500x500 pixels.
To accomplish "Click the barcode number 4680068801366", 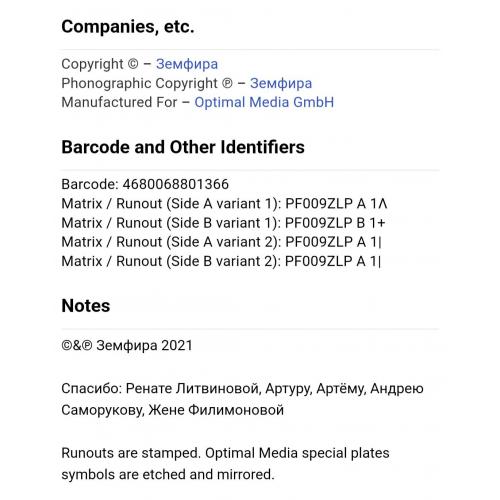I will (176, 184).
